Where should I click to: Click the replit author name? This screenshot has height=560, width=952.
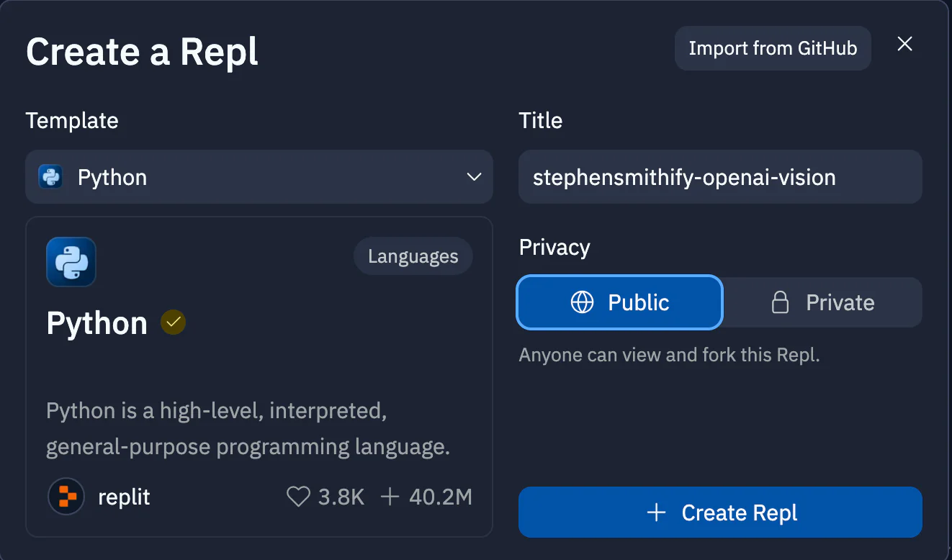click(x=124, y=497)
